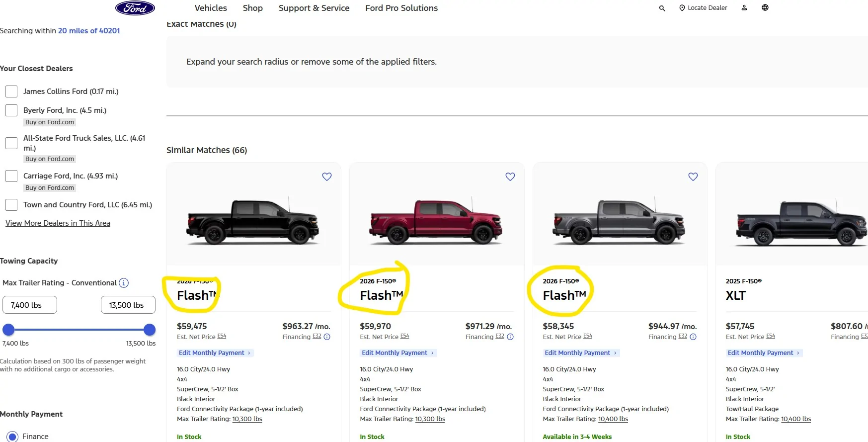The width and height of the screenshot is (868, 442).
Task: Click the $58,345 price text
Action: [x=558, y=327]
